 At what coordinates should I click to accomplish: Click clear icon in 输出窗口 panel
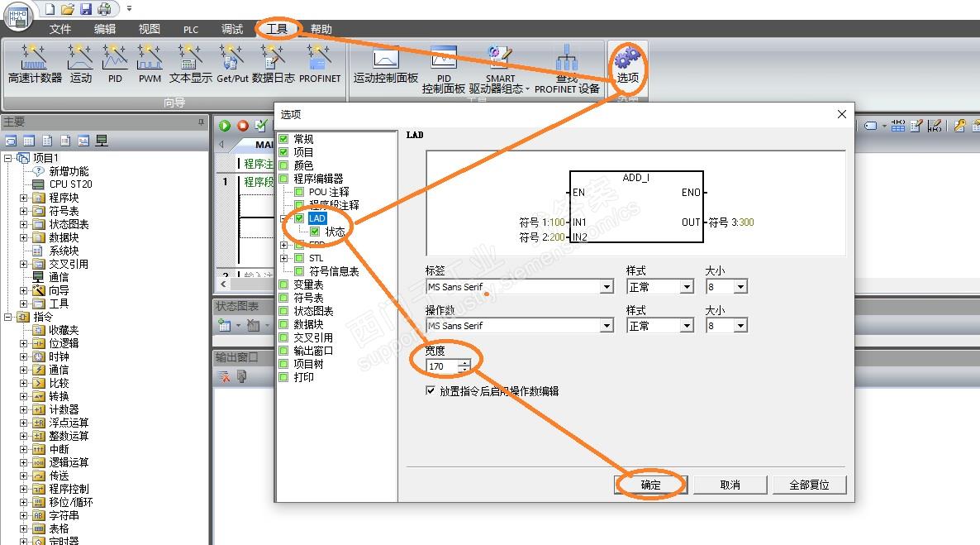tap(224, 376)
